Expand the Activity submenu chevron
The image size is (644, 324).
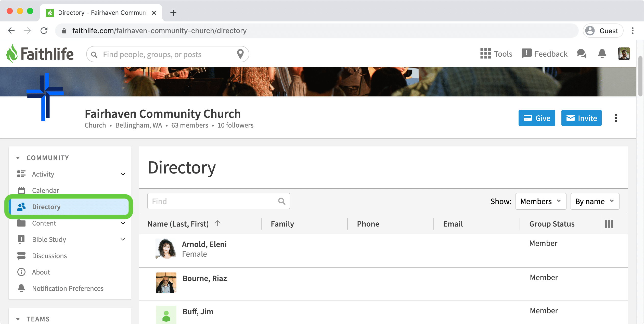tap(123, 174)
